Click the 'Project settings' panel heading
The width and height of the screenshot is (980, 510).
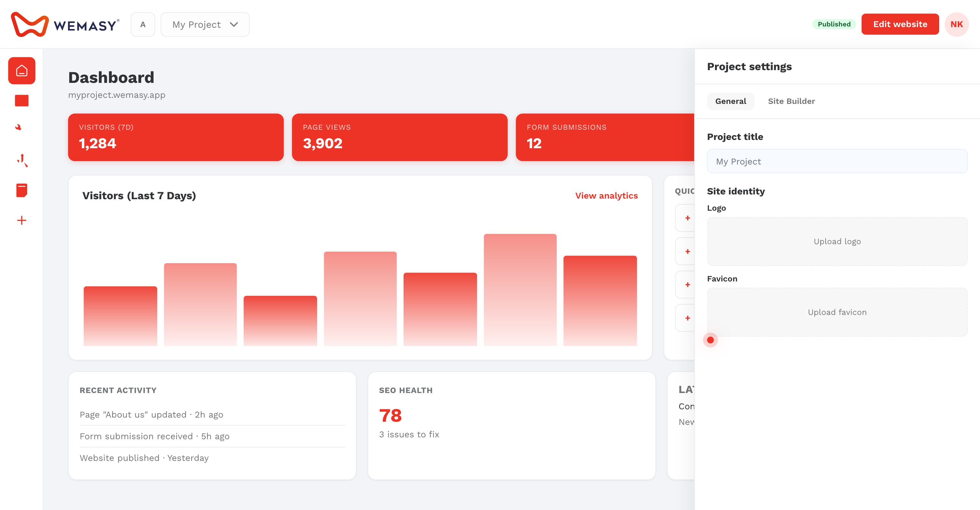pyautogui.click(x=749, y=67)
